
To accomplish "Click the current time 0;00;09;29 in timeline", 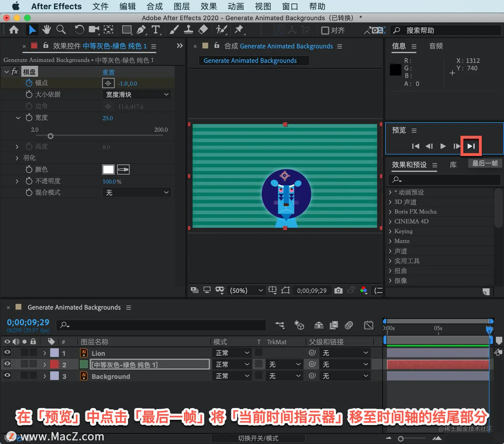I will [28, 322].
